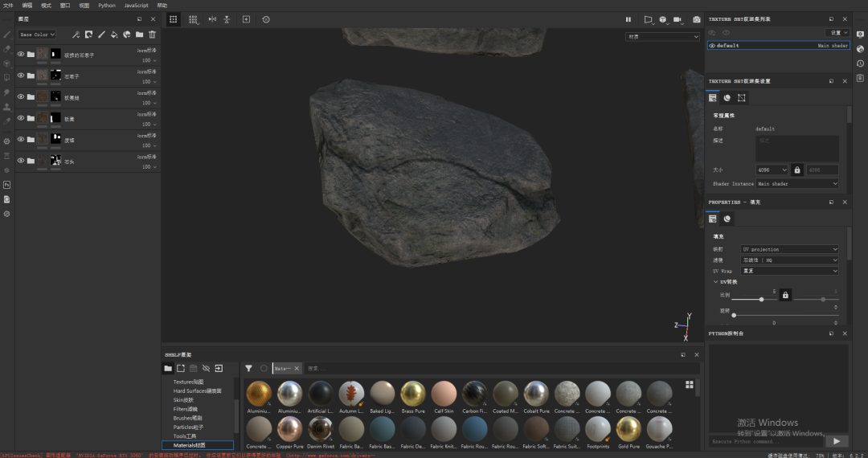Image resolution: width=868 pixels, height=458 pixels.
Task: Open the Python menu
Action: 107,5
